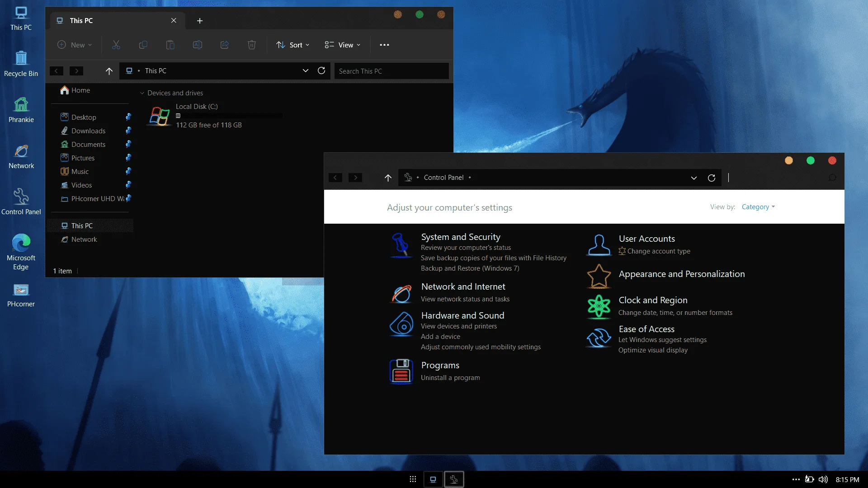The image size is (868, 488).
Task: Click the Local Disk (C:) capacity bar
Action: 229,116
